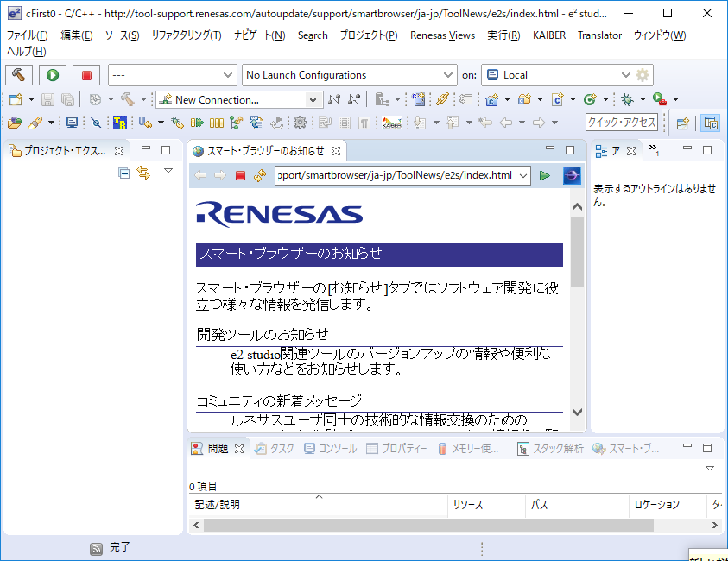
Task: Click the New wizard icon in toolbar
Action: click(16, 99)
